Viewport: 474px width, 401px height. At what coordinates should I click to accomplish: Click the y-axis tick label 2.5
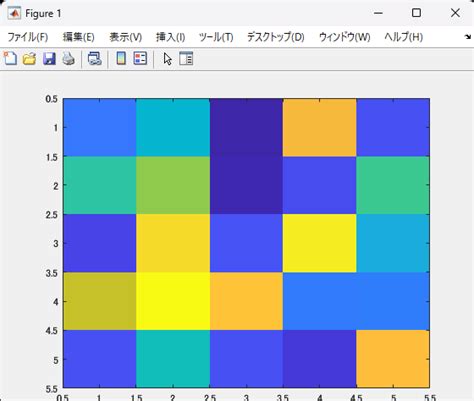(x=51, y=215)
